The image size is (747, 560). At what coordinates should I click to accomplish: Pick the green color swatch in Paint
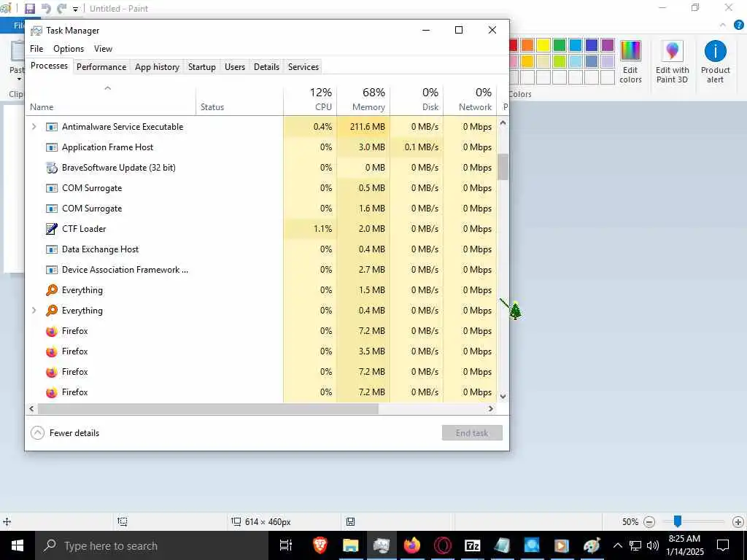(560, 44)
